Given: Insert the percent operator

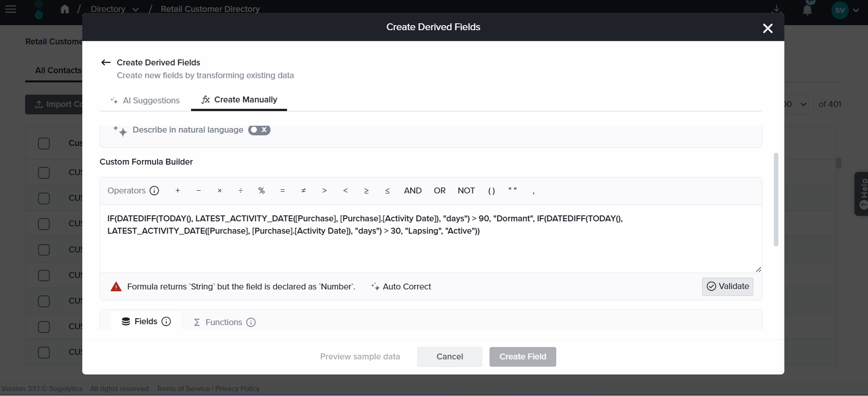Looking at the screenshot, I should pos(261,191).
